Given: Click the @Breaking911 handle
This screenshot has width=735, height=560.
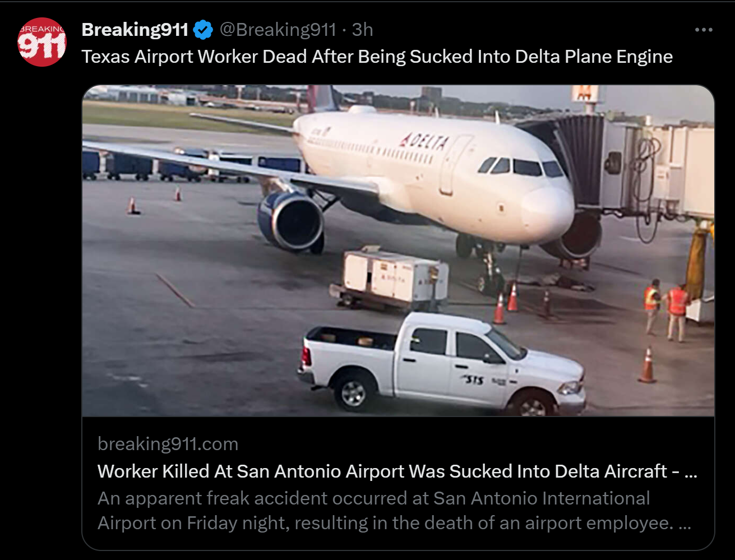Looking at the screenshot, I should [278, 30].
